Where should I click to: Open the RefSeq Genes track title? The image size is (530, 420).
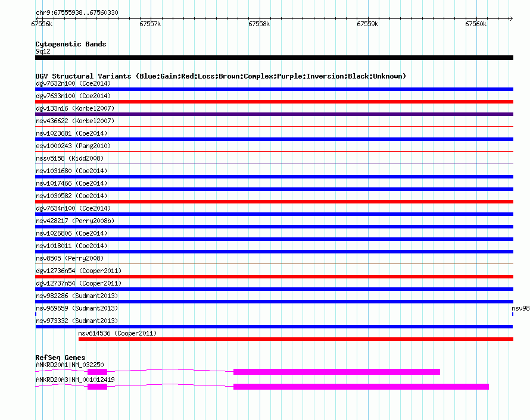tap(60, 357)
